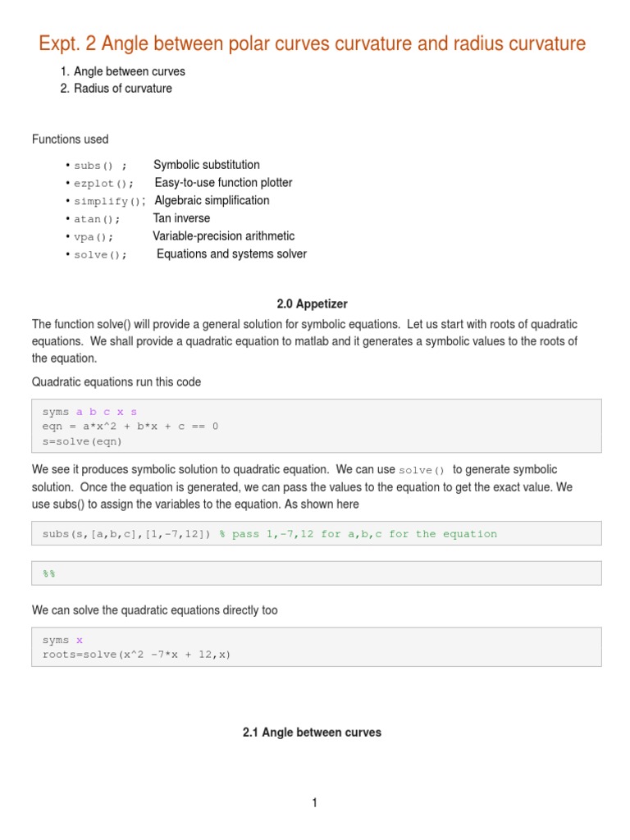Click the subs() function bullet

click(100, 166)
